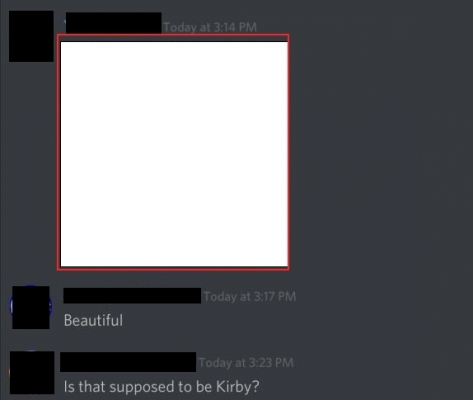Viewport: 473px width, 400px height.
Task: Open the username above the Kirby question
Action: tap(128, 362)
